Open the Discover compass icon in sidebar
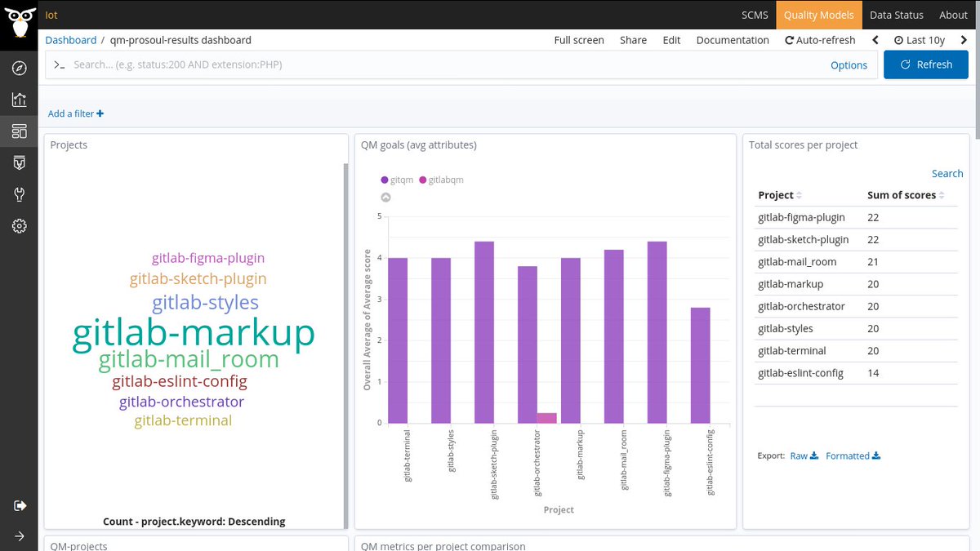 (19, 69)
